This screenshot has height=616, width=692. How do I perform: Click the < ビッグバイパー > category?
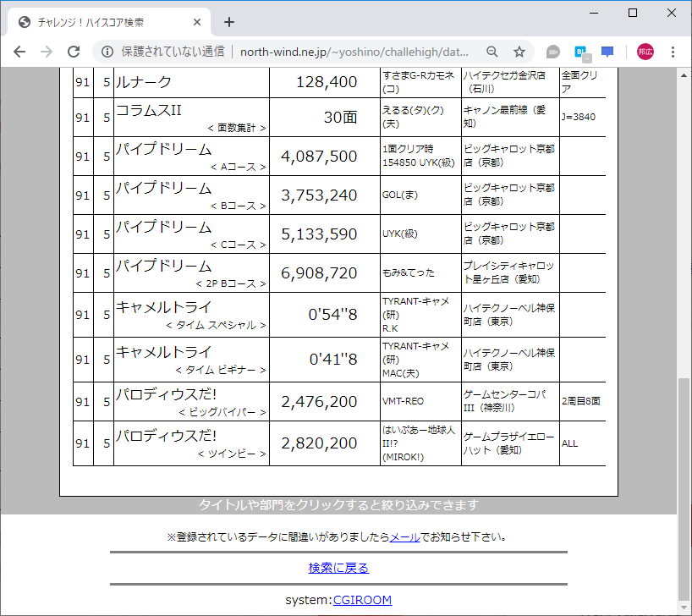[222, 412]
